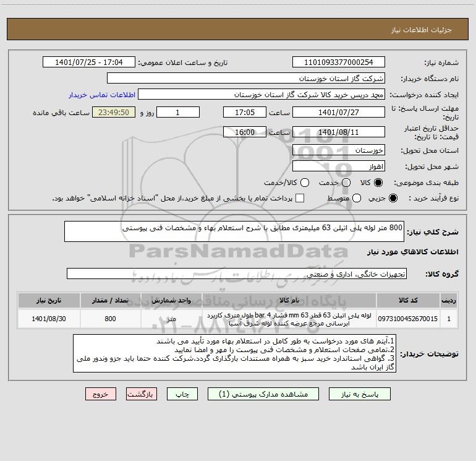
Task: Select the خدمت radio button
Action: click(346, 183)
